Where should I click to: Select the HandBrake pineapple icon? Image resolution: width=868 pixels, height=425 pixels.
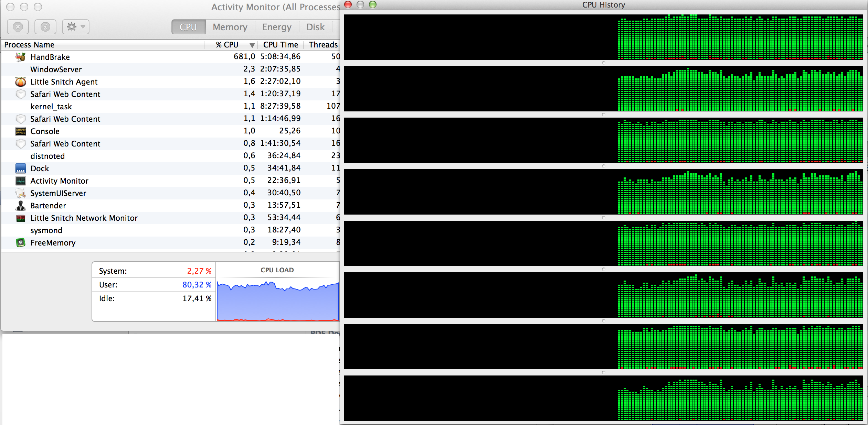(21, 57)
